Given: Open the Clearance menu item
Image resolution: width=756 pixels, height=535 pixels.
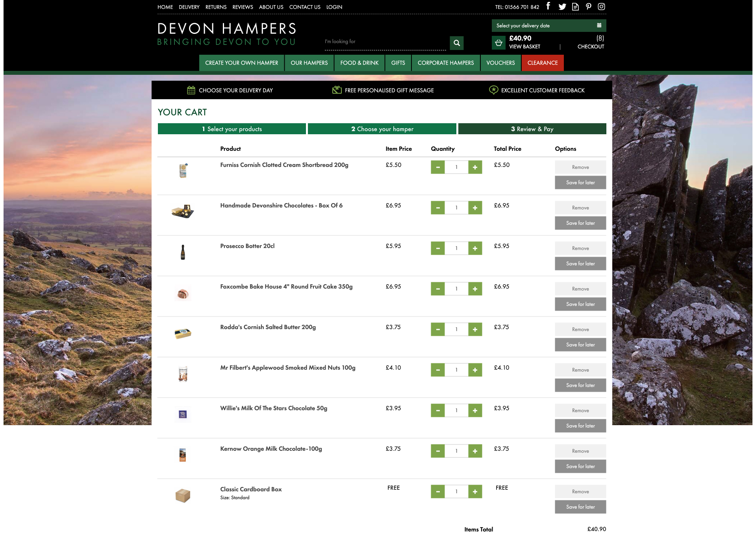Looking at the screenshot, I should (542, 63).
